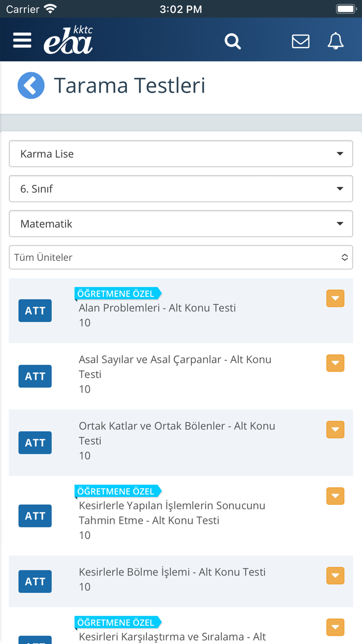Click the EBA kktc logo
The width and height of the screenshot is (362, 644).
[x=67, y=40]
